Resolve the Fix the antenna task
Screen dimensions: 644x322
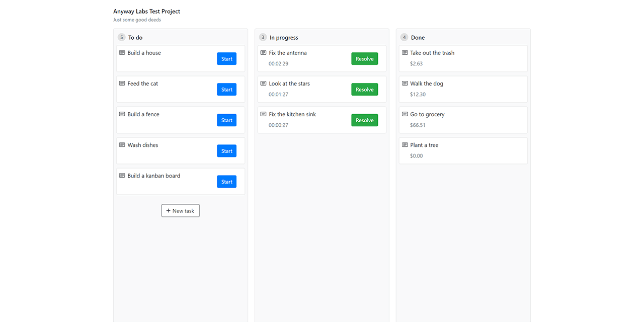(x=364, y=59)
